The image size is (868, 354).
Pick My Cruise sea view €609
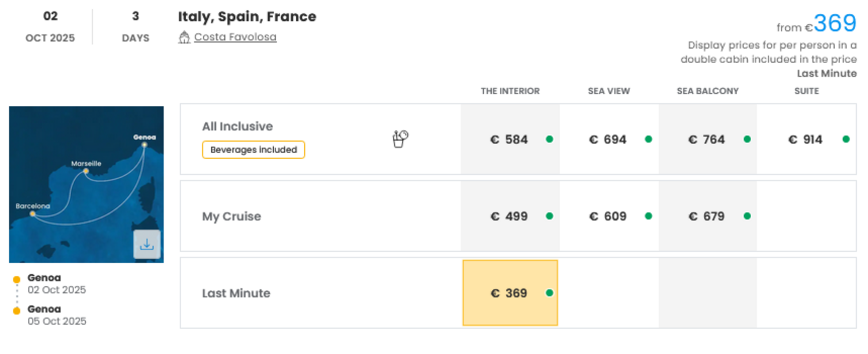coord(609,216)
